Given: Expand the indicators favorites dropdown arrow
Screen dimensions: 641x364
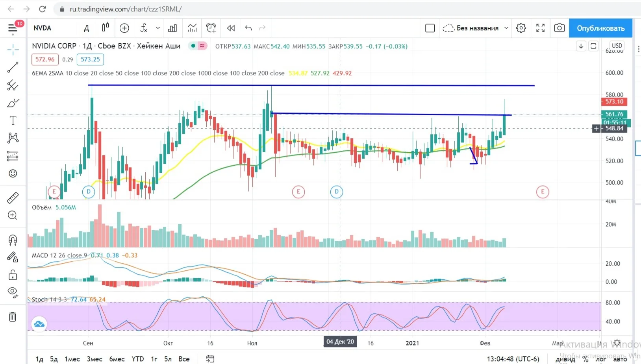Looking at the screenshot, I should (158, 28).
